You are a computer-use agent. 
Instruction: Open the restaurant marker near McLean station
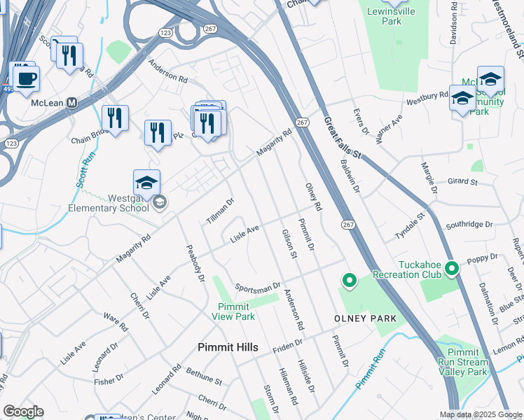coord(69,57)
